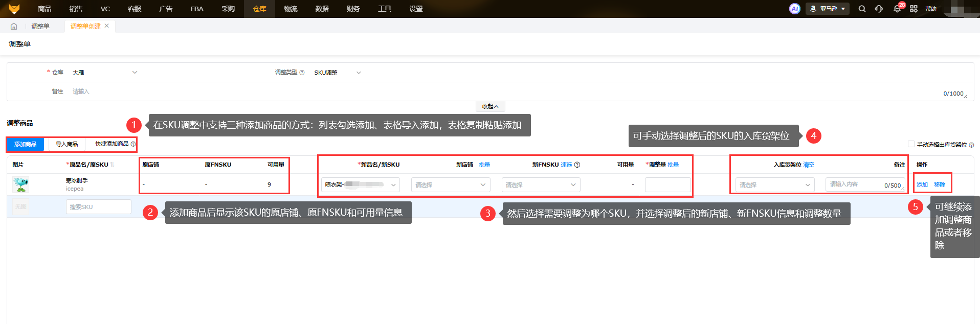Image resolution: width=980 pixels, height=324 pixels.
Task: Open the 仓库 menu
Action: pos(260,9)
